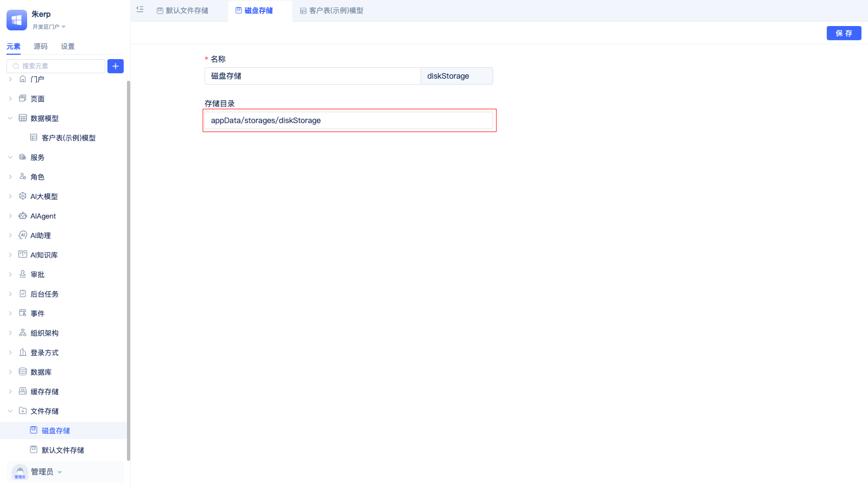This screenshot has height=488, width=868.
Task: Click the 后台任务 task icon
Action: [23, 294]
